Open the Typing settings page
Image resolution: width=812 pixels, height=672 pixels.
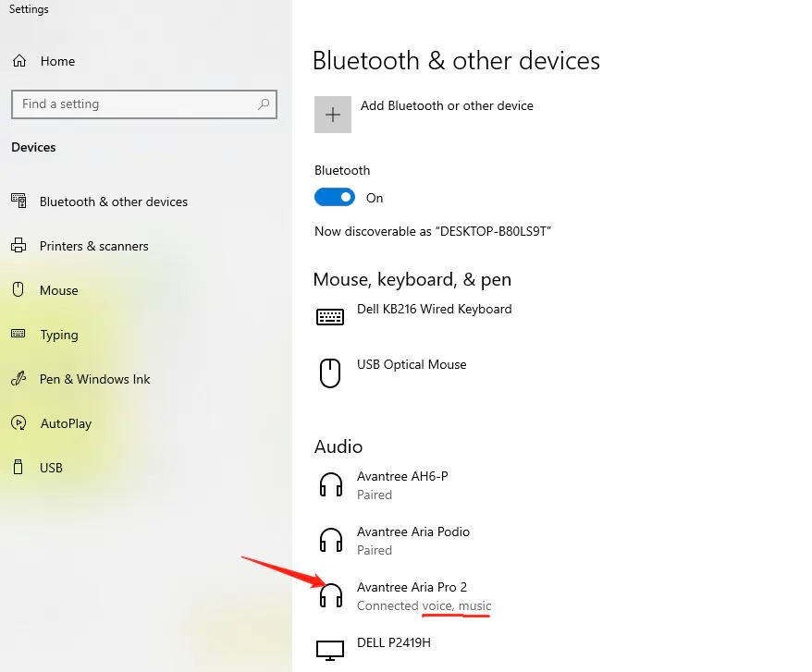click(x=58, y=335)
